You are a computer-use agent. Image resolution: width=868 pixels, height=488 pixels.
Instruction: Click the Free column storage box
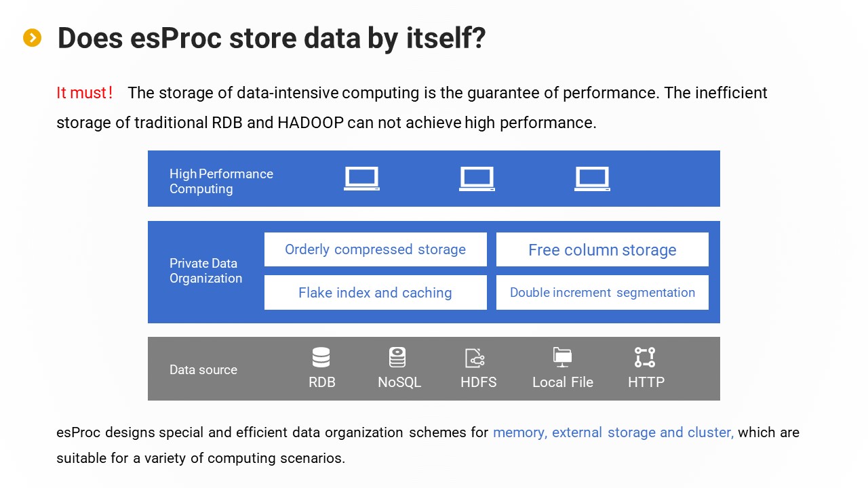[x=602, y=250]
